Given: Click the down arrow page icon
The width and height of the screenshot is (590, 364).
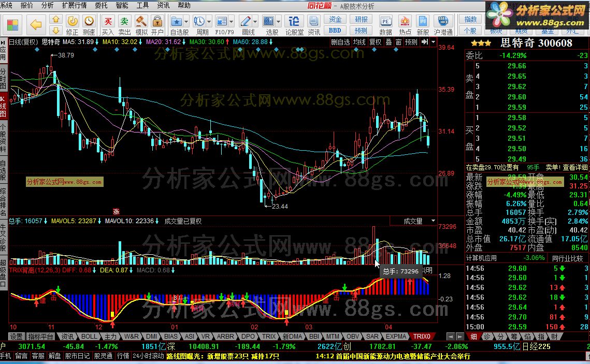Looking at the screenshot, I should click(x=56, y=31).
